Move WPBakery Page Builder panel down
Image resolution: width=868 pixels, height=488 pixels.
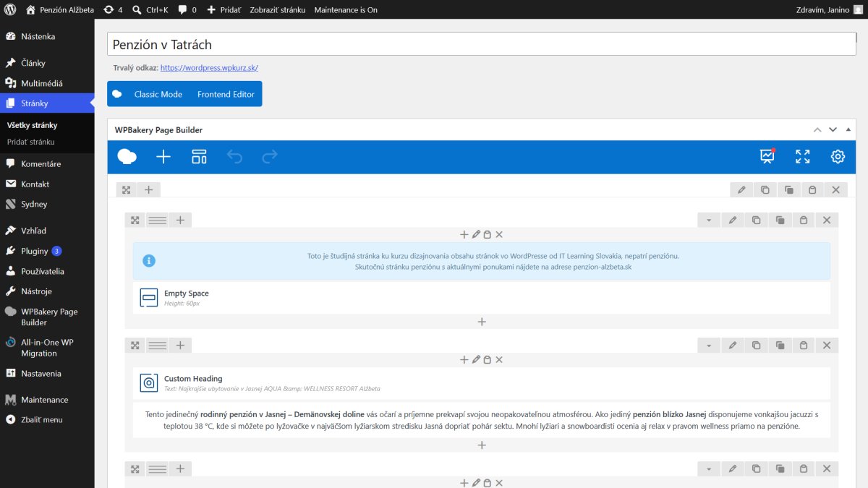coord(833,130)
